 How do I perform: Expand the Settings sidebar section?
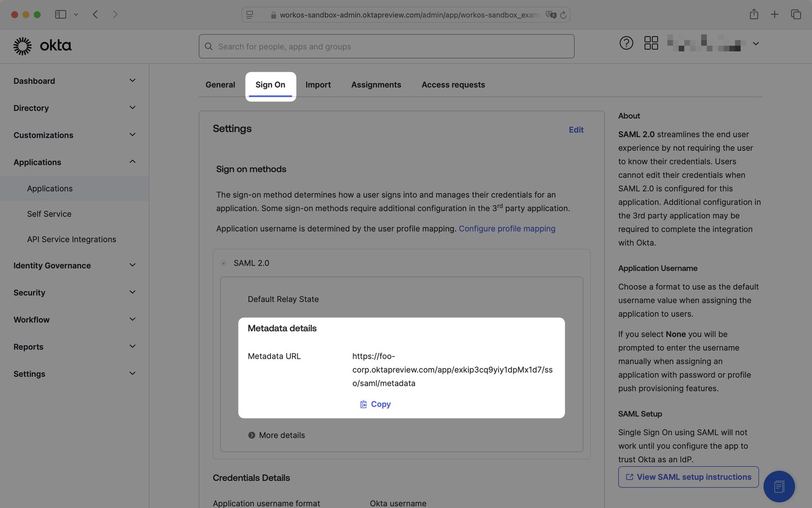132,373
